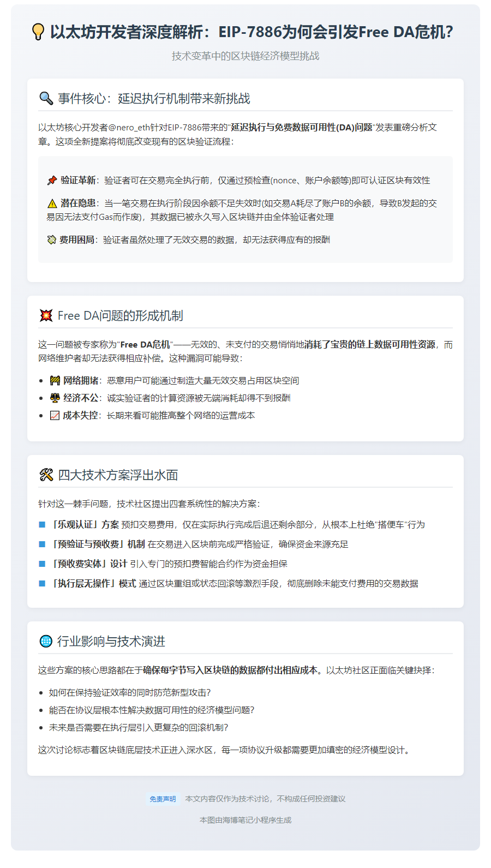Click the warning triangle icon by 潜在隐患

[52, 203]
